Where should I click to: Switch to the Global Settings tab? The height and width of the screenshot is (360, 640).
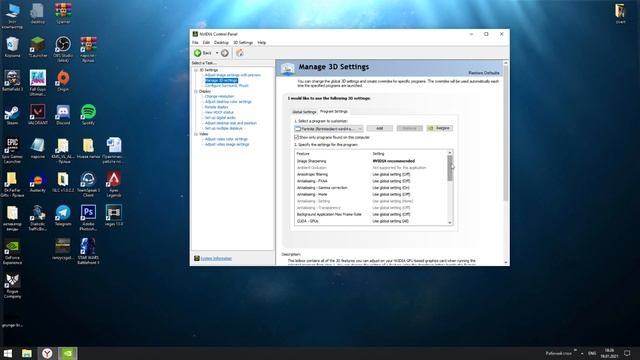(x=304, y=112)
